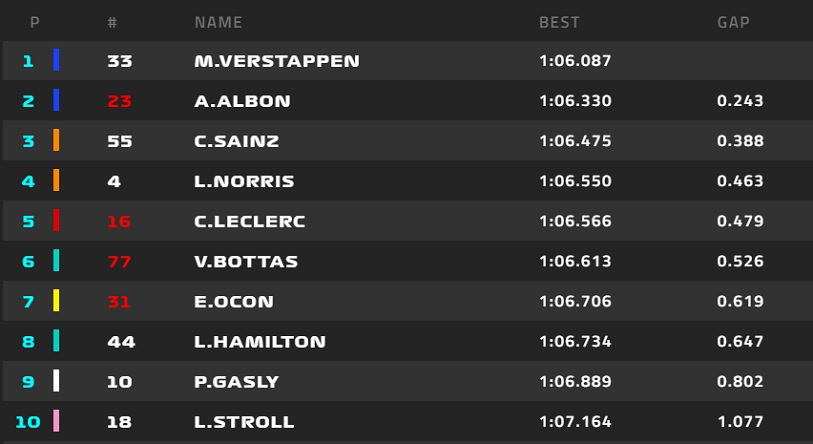Click the blue team color bar beside Albon
Screen dimensions: 813x444
(57, 101)
